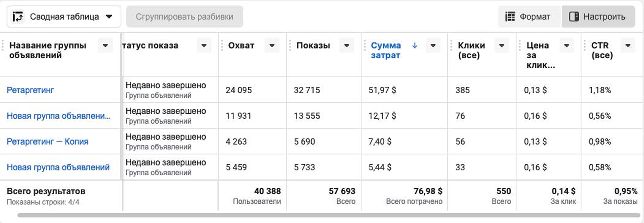Image resolution: width=644 pixels, height=223 pixels.
Task: Click the Customize panel icon
Action: coord(574,17)
